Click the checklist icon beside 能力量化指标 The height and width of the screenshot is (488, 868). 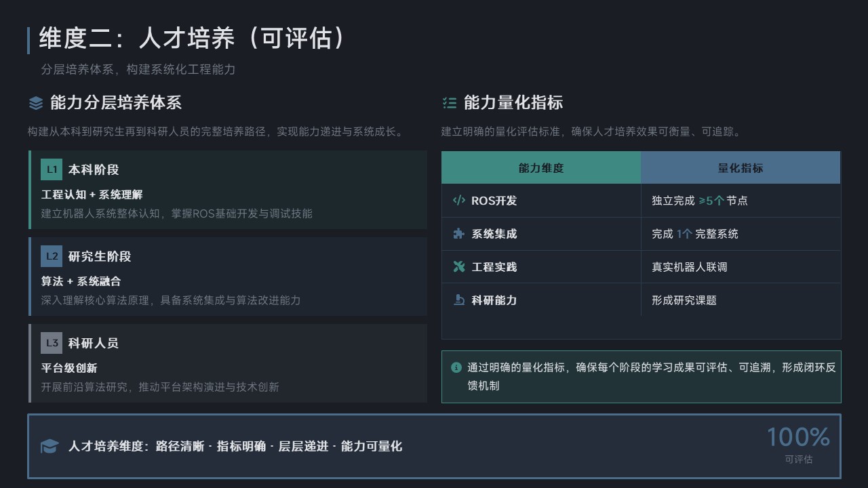click(449, 103)
